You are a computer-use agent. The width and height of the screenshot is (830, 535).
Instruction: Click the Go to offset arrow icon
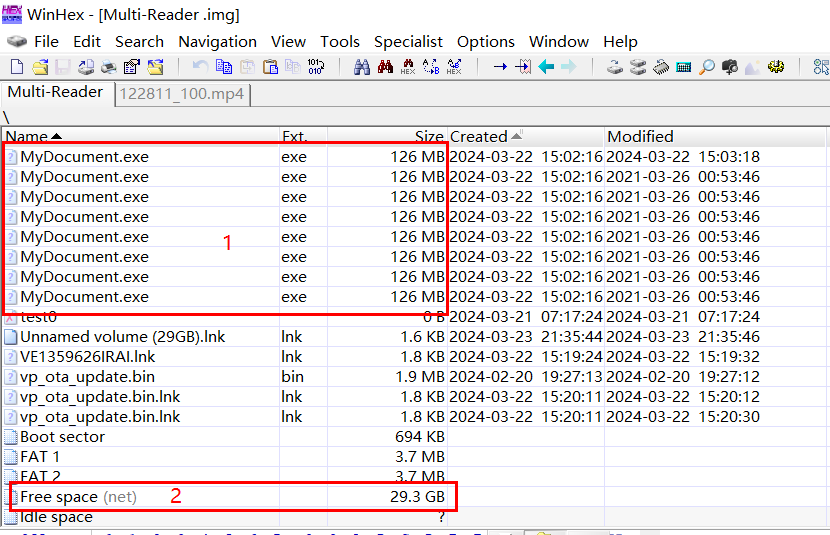(500, 67)
